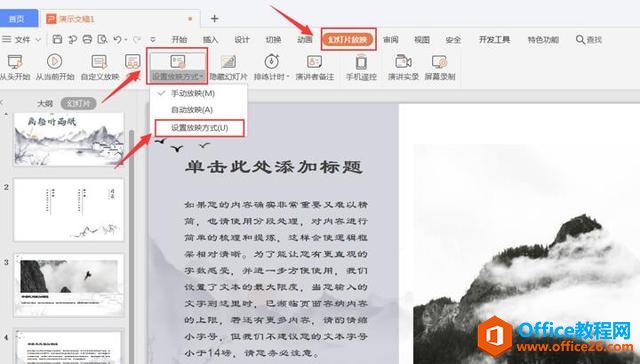Screen dimensions: 640x364
Task: Click the 单击此处添加标题 title placeholder
Action: pyautogui.click(x=273, y=167)
